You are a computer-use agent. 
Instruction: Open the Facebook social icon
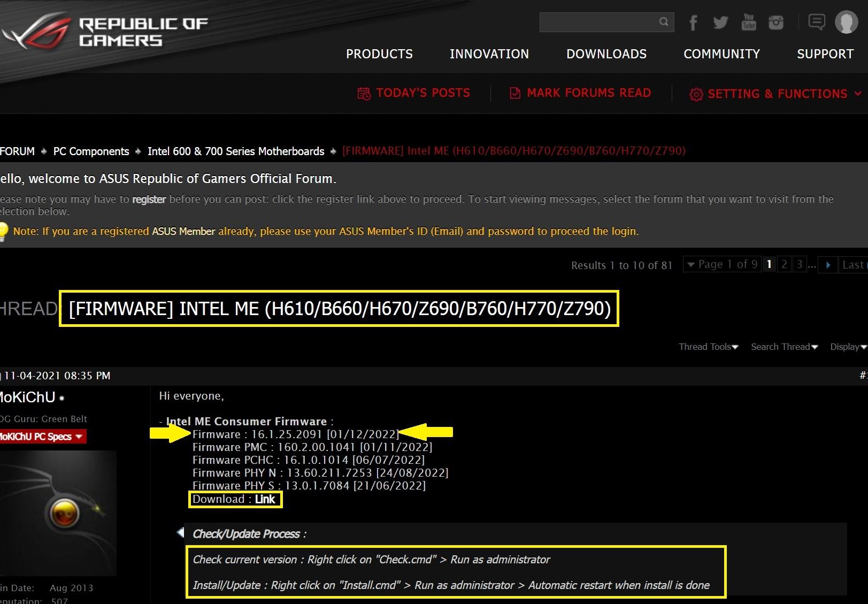pyautogui.click(x=693, y=22)
